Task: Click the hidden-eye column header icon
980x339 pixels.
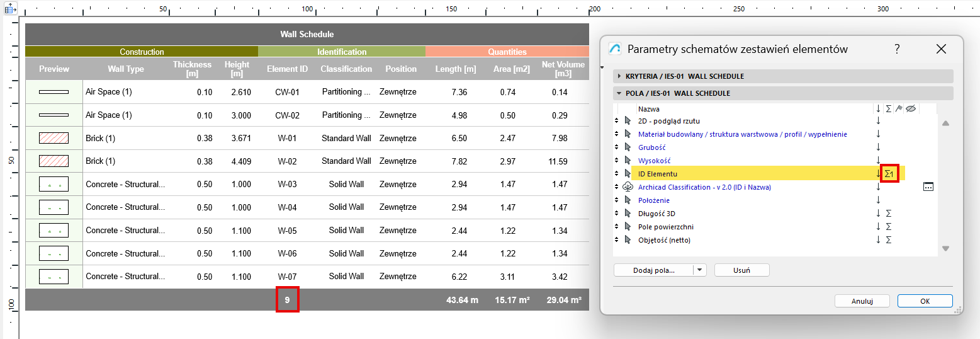Action: pyautogui.click(x=910, y=109)
